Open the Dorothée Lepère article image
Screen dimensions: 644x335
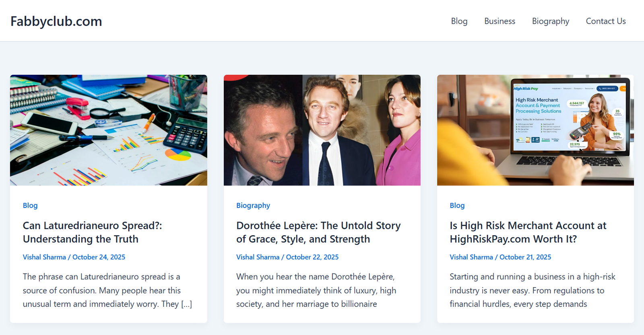[x=322, y=130]
